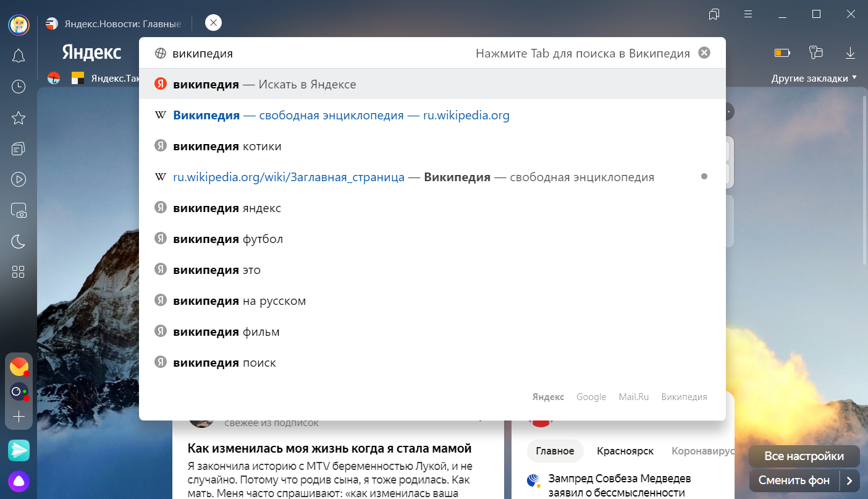Select suggestion 'википедия футбол'
Viewport: 868px width, 499px height.
click(228, 239)
